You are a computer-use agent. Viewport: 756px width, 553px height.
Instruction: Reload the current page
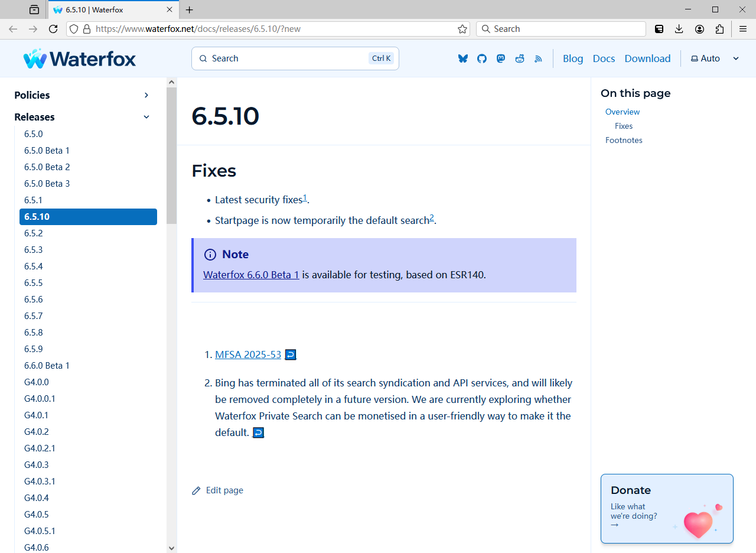(53, 29)
